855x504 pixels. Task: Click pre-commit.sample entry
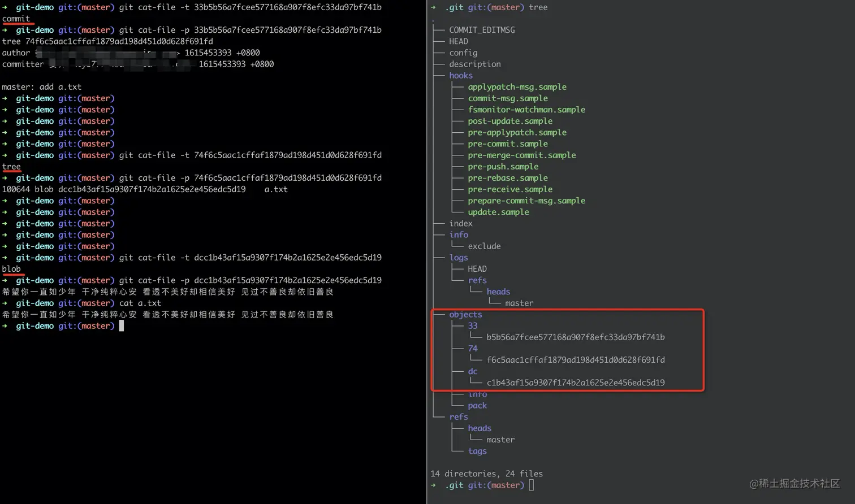[x=508, y=144]
